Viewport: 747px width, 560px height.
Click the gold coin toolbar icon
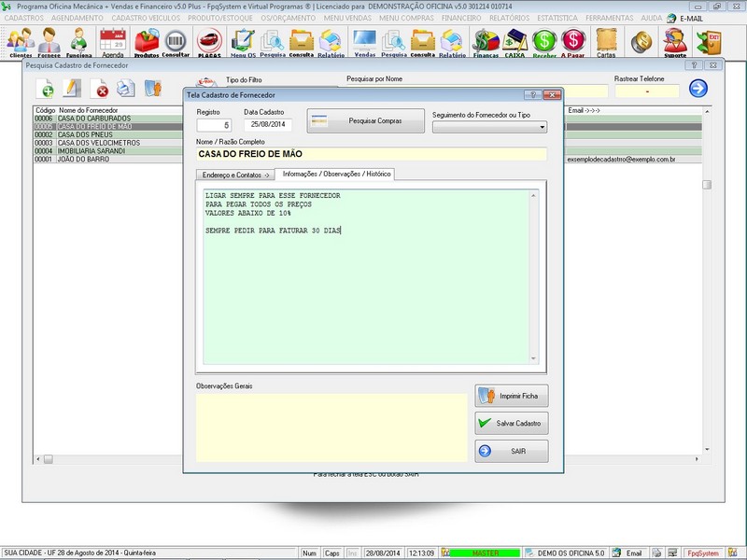pos(641,42)
